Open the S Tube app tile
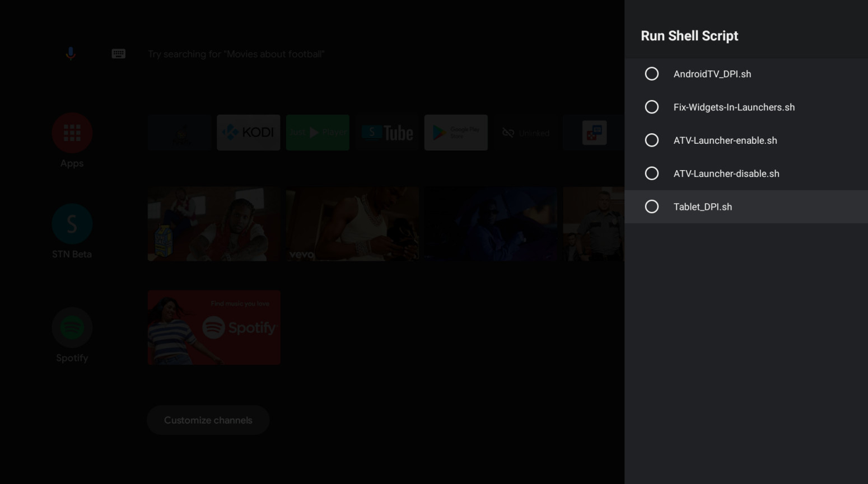Screen dimensions: 868x484 click(x=387, y=133)
